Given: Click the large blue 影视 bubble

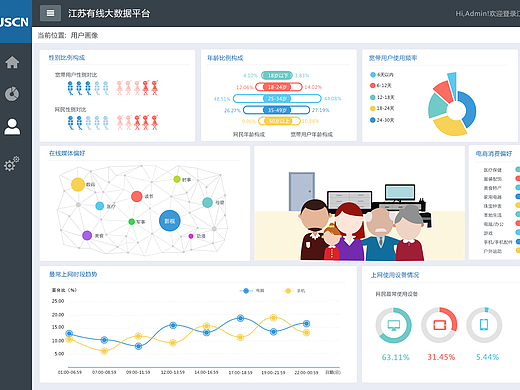Looking at the screenshot, I should (x=170, y=221).
